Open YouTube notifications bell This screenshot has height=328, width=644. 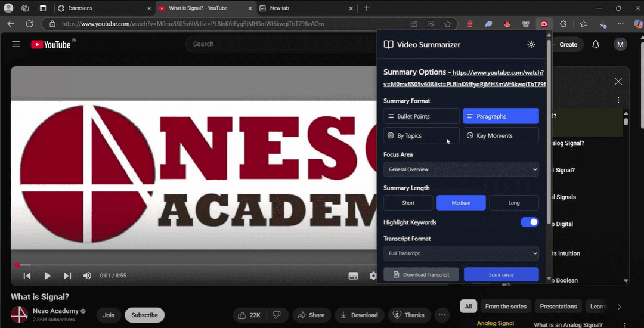596,44
